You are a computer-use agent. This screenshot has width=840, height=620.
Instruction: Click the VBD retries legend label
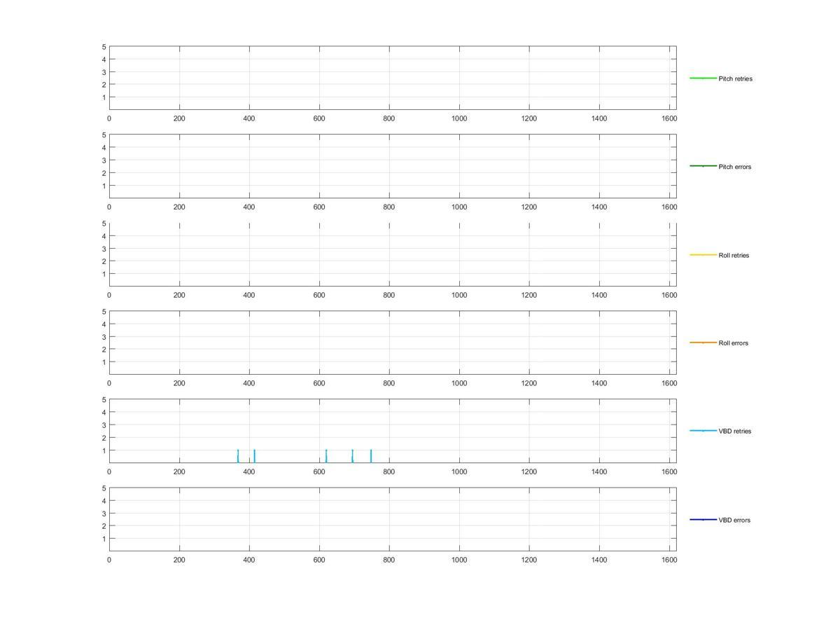coord(734,431)
